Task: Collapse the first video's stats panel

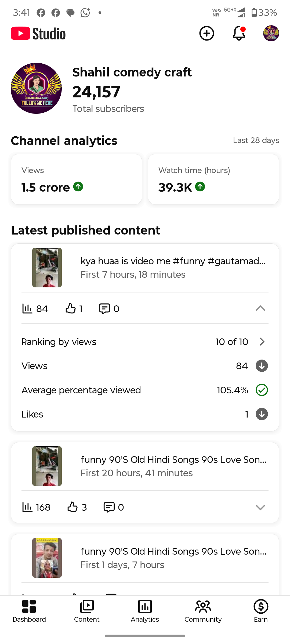Action: pyautogui.click(x=260, y=309)
